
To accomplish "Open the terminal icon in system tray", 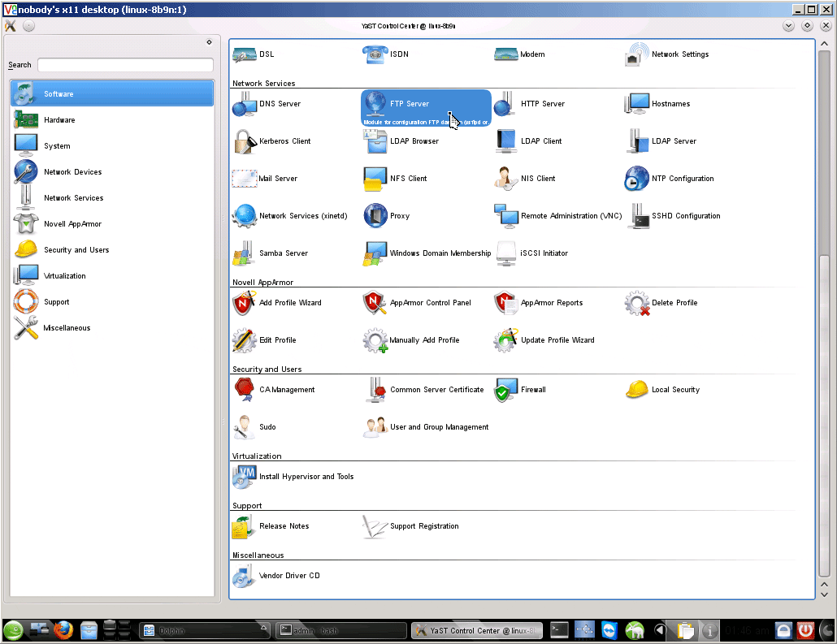I will 559,631.
